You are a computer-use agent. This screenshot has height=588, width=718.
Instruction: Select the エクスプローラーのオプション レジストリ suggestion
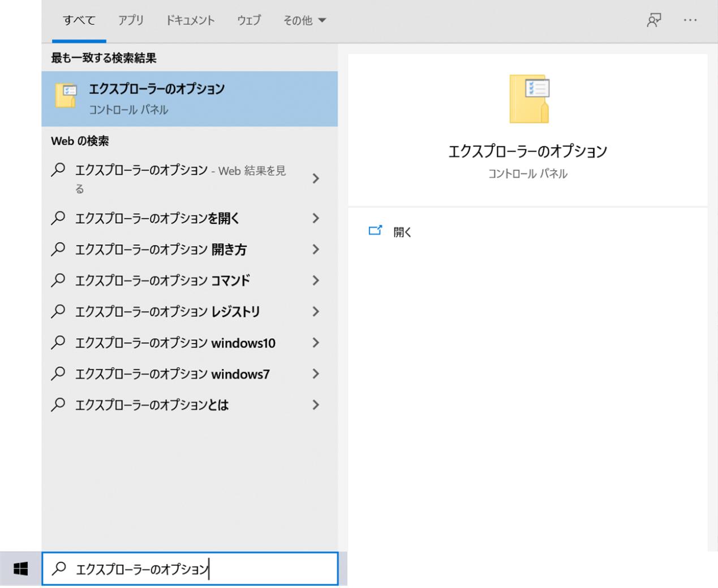pyautogui.click(x=190, y=312)
